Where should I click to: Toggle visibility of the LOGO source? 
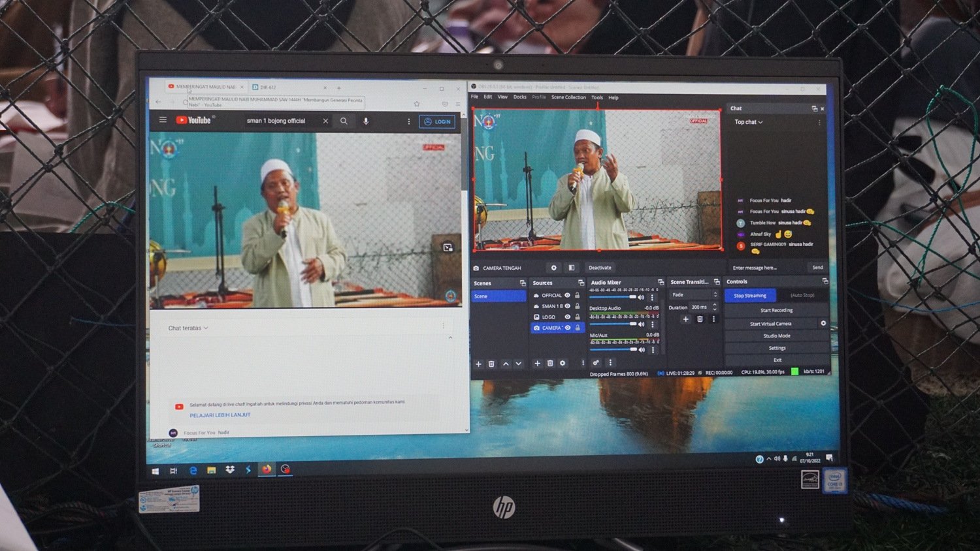pyautogui.click(x=567, y=317)
